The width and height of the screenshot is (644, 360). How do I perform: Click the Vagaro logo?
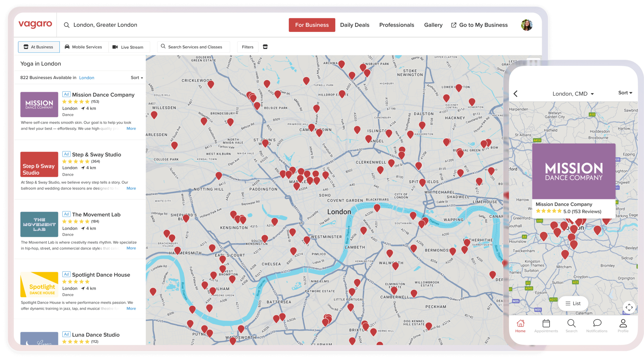tap(35, 24)
